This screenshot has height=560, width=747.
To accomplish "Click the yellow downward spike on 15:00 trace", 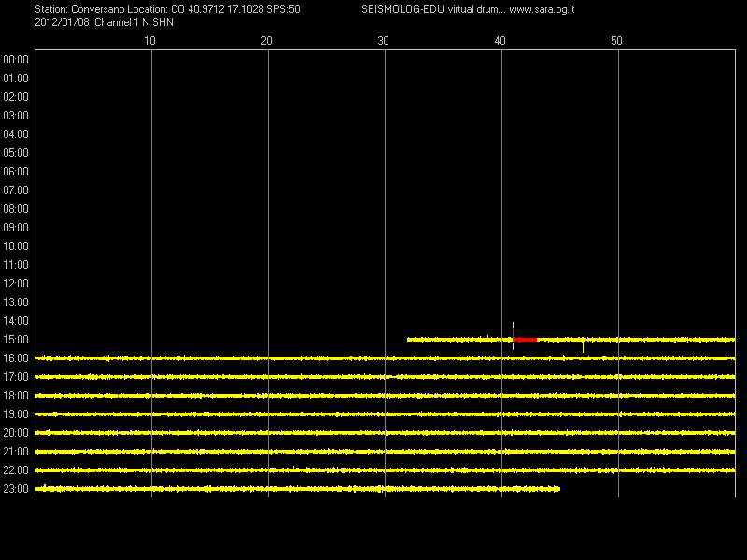I will (583, 346).
